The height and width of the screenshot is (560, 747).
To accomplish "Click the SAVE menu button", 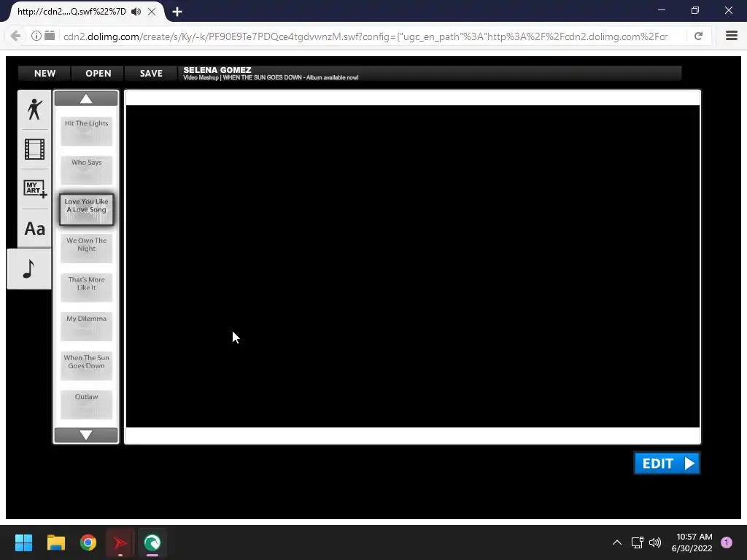I will coord(151,74).
